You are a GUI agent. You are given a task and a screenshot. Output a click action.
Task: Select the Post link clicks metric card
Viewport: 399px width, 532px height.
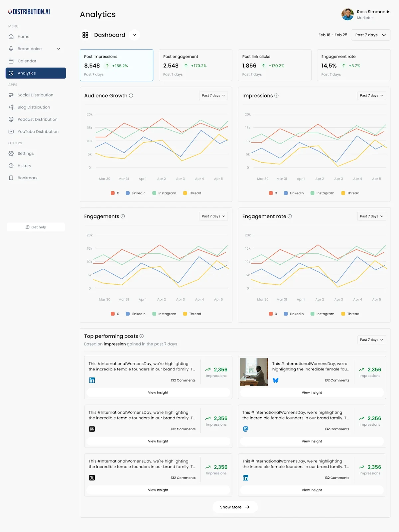click(275, 65)
